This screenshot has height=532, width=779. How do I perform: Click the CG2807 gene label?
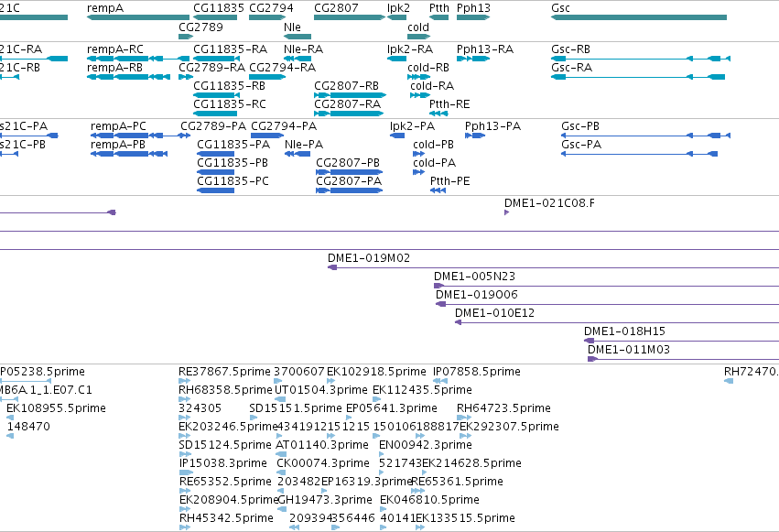coord(336,8)
